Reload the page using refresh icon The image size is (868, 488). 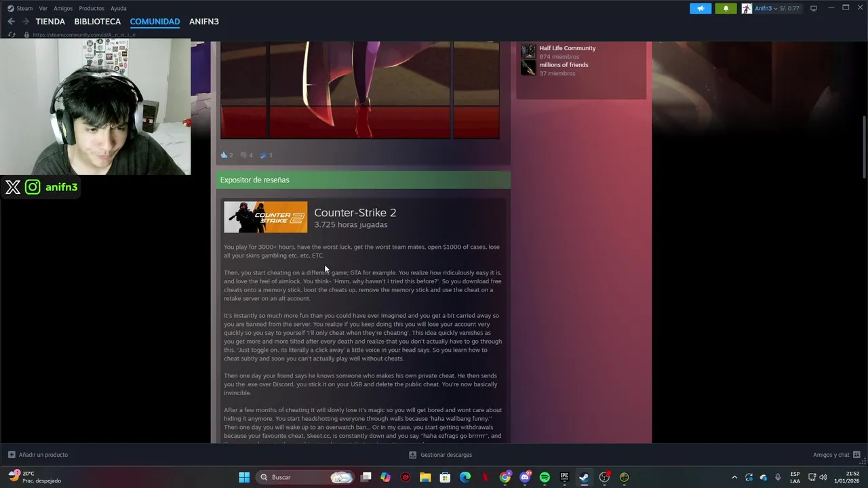click(x=12, y=35)
